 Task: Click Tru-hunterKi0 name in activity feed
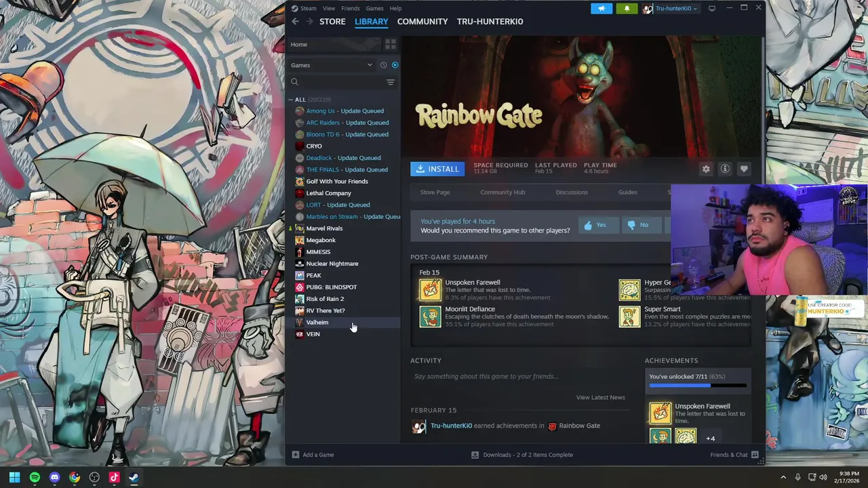(451, 426)
